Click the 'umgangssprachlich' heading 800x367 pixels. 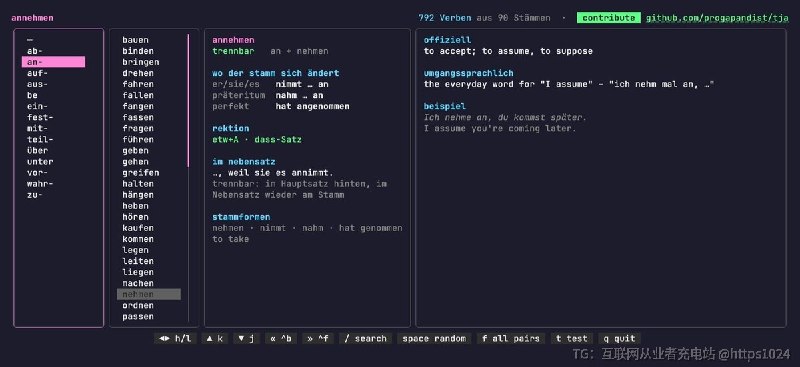[468, 73]
